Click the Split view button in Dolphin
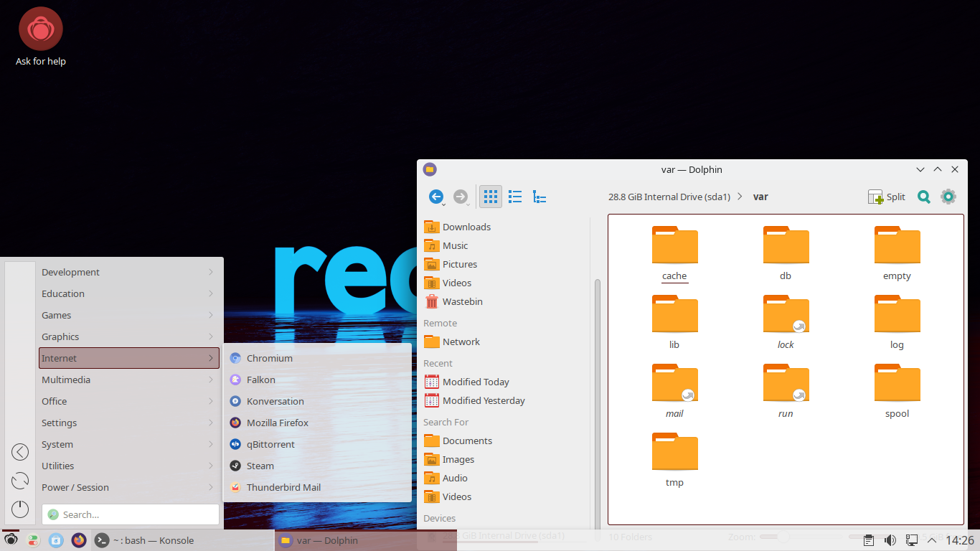Viewport: 980px width, 551px height. [x=887, y=197]
